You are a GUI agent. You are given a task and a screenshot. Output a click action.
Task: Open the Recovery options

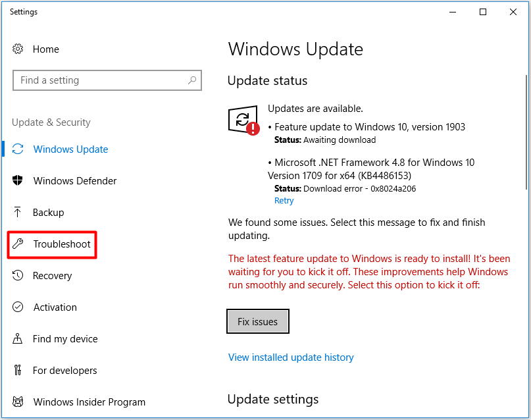53,276
